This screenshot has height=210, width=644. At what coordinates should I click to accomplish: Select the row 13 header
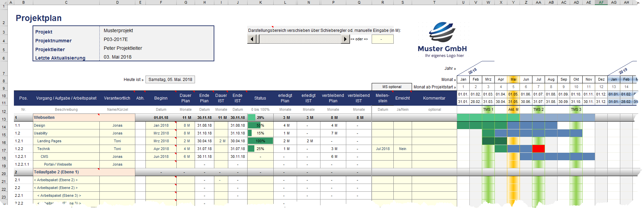(4, 119)
